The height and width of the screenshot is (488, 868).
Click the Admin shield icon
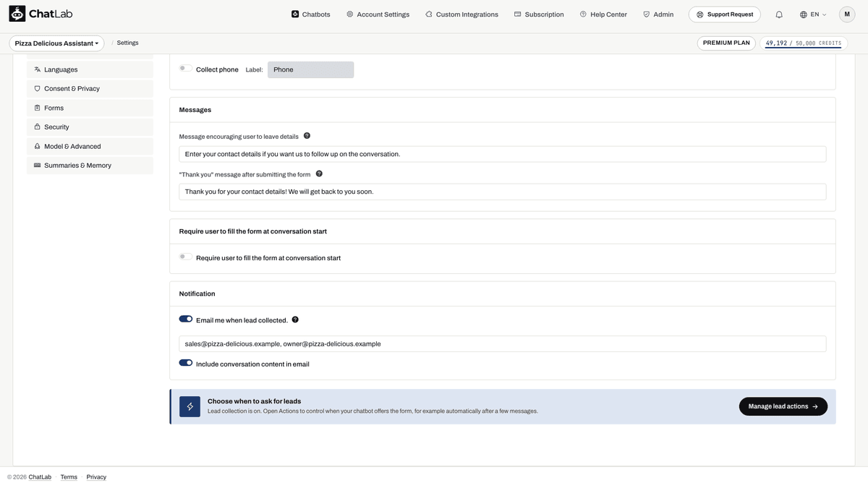[647, 14]
